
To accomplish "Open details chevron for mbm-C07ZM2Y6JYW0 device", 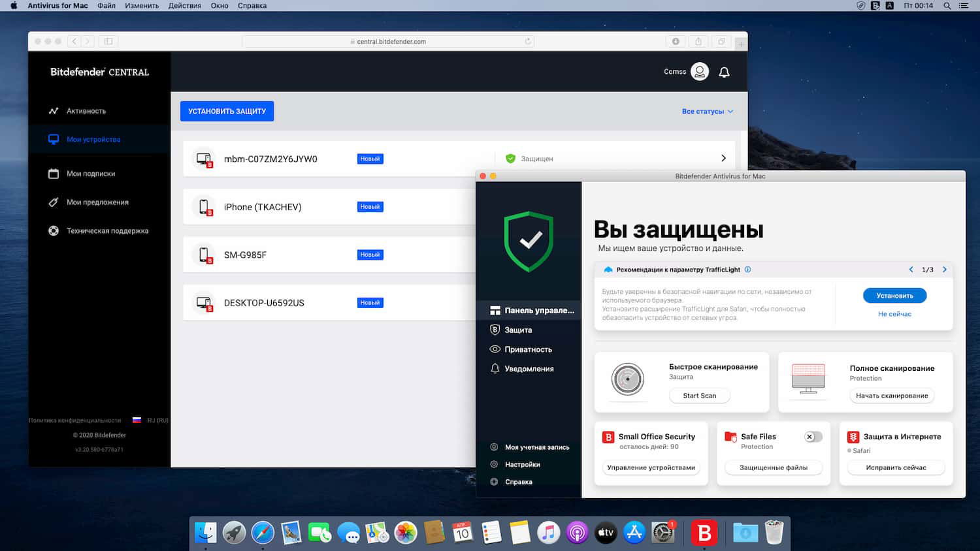I will click(x=723, y=158).
